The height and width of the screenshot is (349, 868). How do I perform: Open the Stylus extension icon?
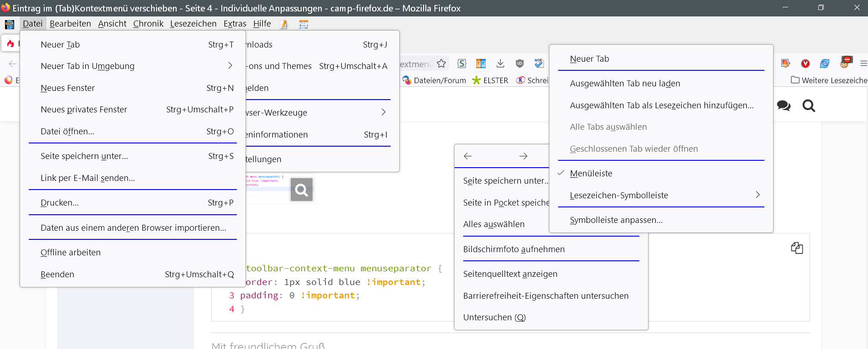coord(462,63)
